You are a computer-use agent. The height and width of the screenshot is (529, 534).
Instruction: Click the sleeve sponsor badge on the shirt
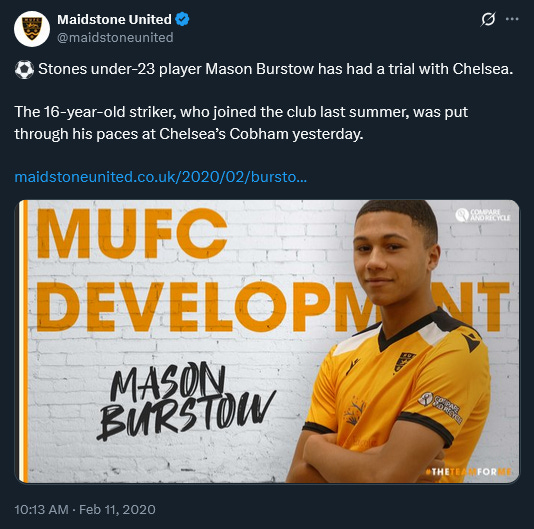[440, 407]
